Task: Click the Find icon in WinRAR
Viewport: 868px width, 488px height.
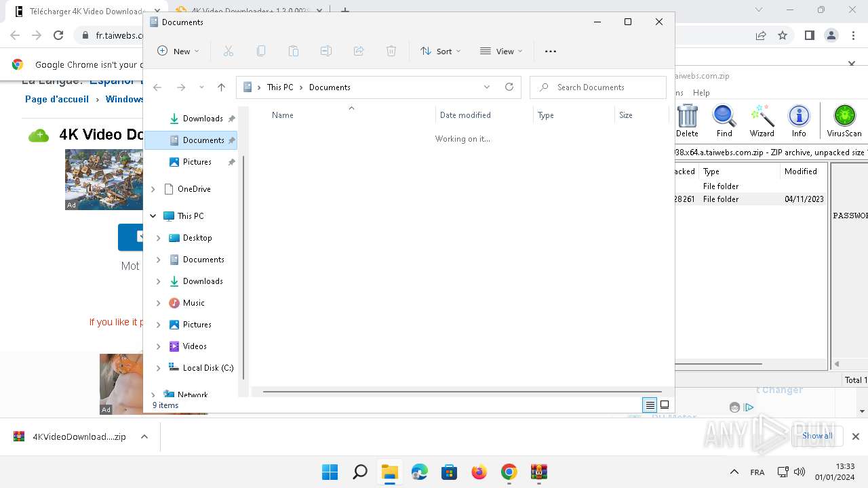Action: click(x=724, y=121)
